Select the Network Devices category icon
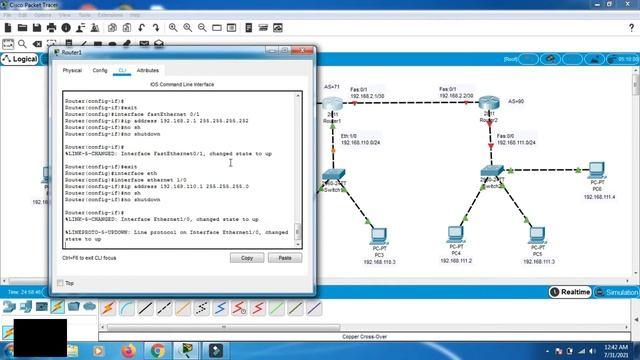Screen dimensions: 640x360 coord(9,307)
